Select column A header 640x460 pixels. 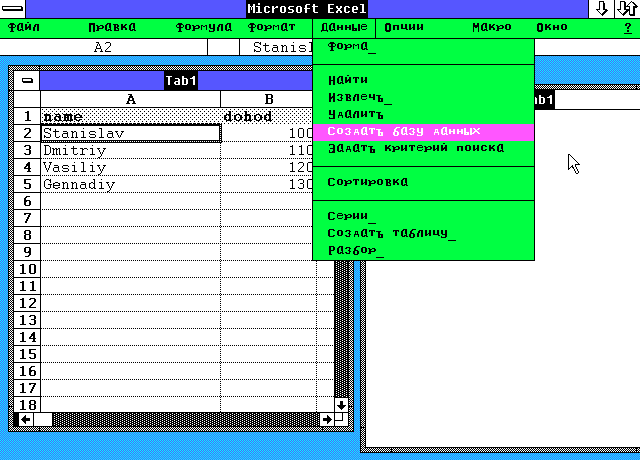coord(131,99)
